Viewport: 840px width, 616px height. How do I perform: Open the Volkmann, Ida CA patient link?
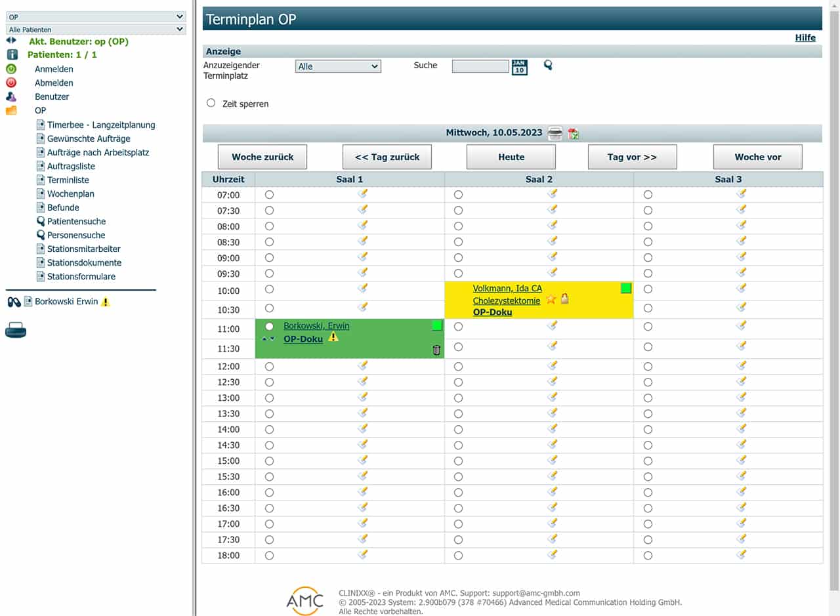pos(507,289)
